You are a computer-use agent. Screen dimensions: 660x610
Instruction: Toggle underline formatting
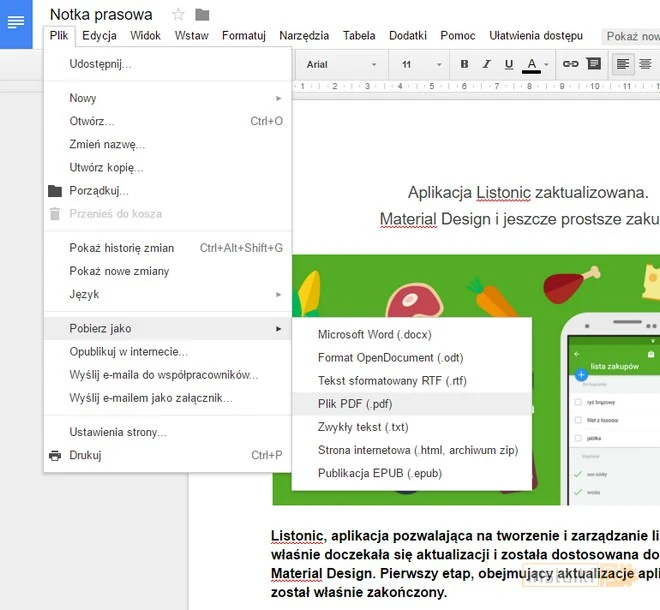coord(509,64)
